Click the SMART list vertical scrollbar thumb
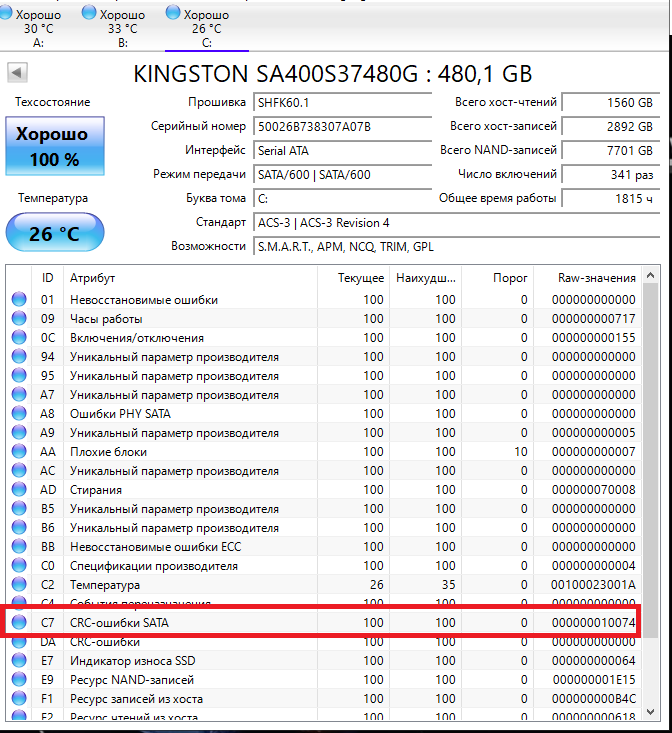The width and height of the screenshot is (672, 733). (650, 460)
